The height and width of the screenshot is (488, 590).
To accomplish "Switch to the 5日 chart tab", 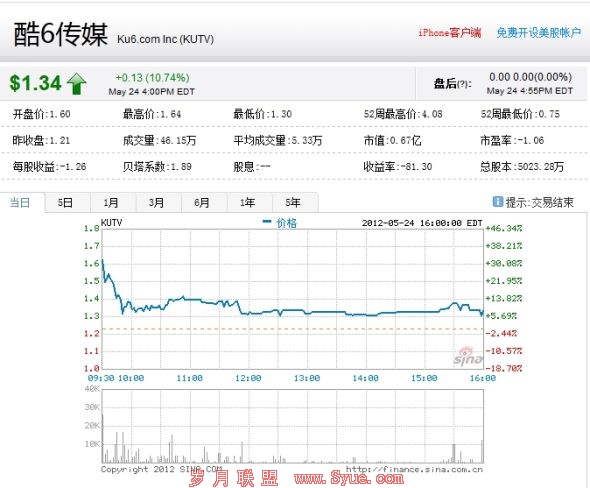I will 65,203.
